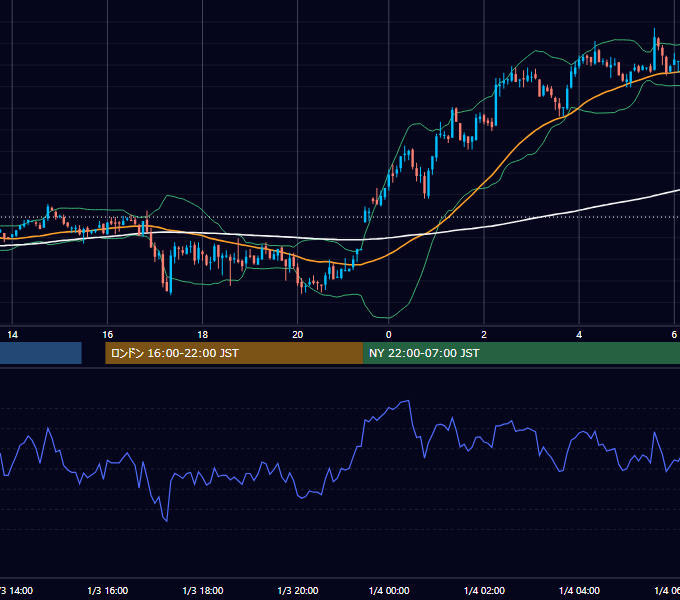Click the 1/4 02:00 oscillator axis label
The image size is (680, 600).
(484, 591)
